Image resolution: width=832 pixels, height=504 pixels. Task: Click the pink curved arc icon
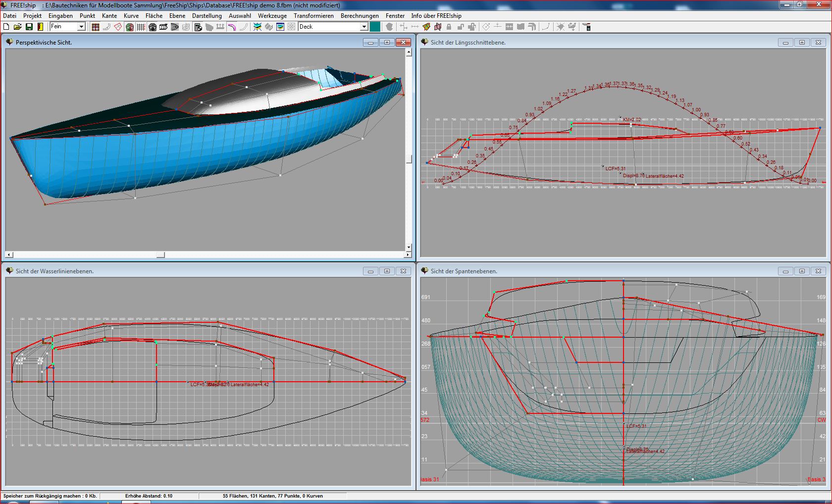232,27
